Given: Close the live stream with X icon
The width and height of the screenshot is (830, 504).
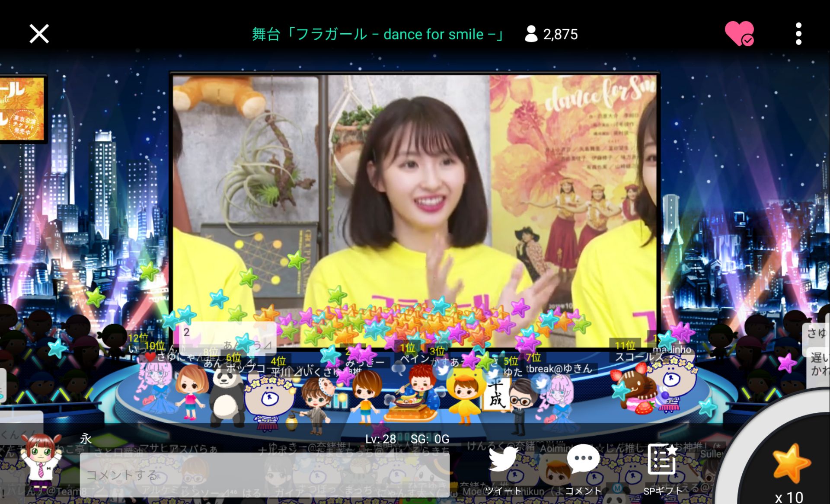Looking at the screenshot, I should pos(39,34).
